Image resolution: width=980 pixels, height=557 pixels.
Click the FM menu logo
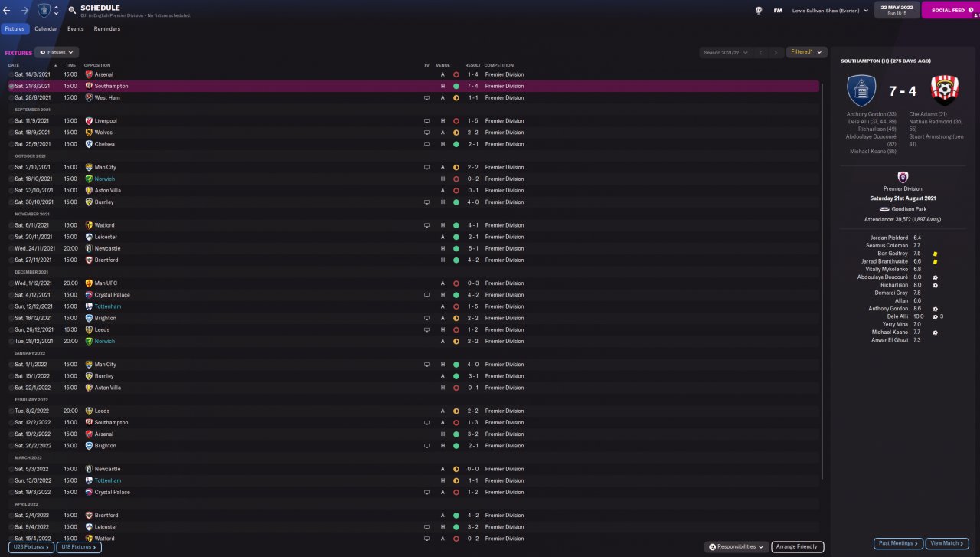coord(778,11)
